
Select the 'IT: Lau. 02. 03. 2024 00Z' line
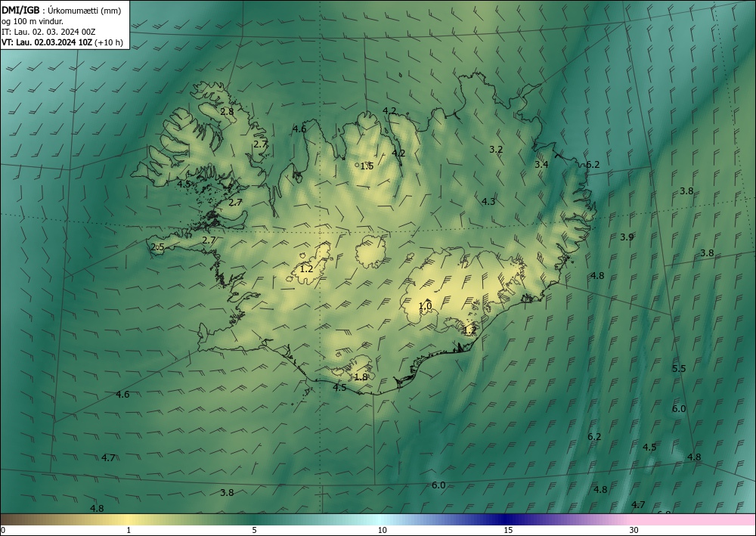[48, 32]
